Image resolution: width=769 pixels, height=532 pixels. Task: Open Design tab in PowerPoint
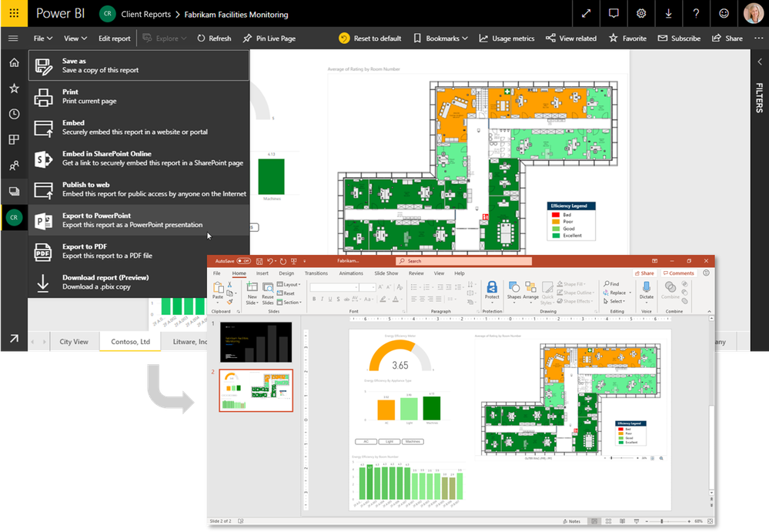[286, 273]
